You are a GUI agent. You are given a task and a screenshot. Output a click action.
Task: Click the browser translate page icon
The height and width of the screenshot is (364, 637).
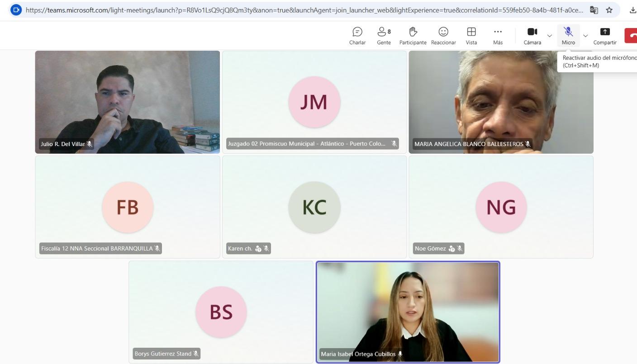pos(594,10)
